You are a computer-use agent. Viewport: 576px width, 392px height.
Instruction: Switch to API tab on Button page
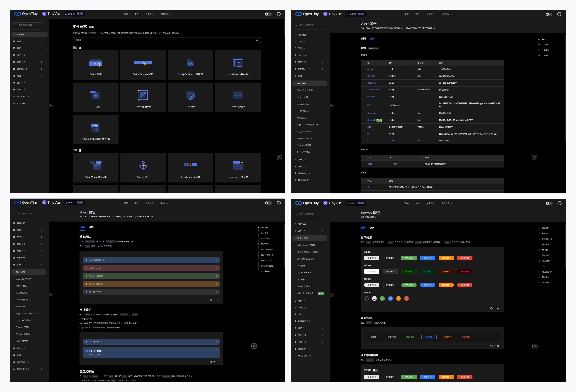coord(372,228)
